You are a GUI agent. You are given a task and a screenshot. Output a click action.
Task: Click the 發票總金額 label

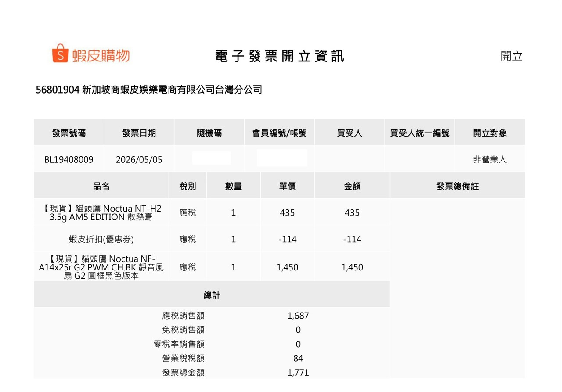click(x=183, y=373)
